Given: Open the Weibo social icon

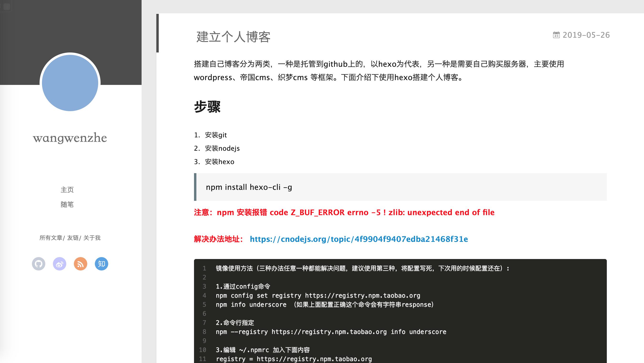Looking at the screenshot, I should 60,264.
